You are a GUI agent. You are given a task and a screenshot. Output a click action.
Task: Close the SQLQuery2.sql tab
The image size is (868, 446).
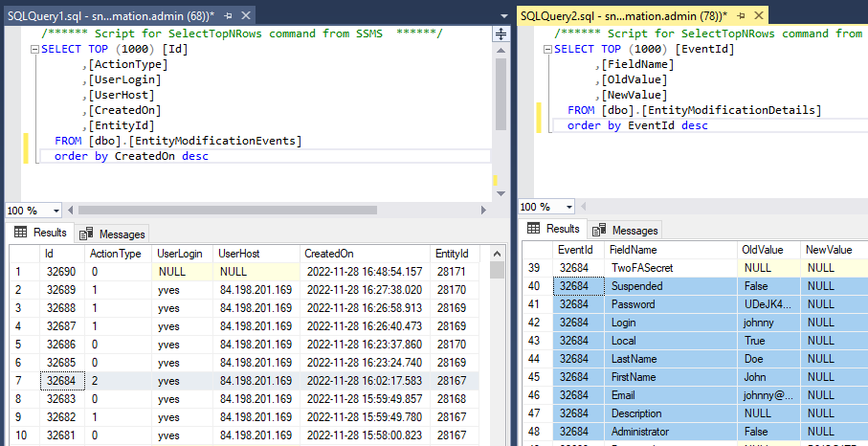coord(759,16)
